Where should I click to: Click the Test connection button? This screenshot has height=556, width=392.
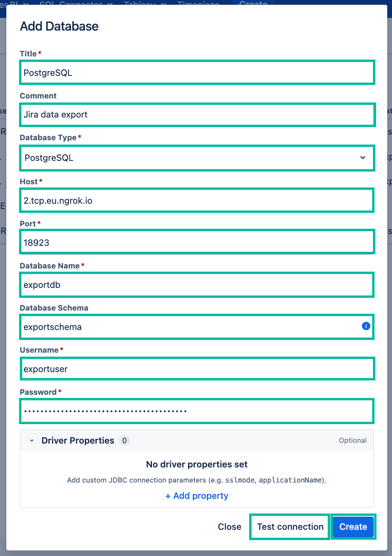click(290, 527)
